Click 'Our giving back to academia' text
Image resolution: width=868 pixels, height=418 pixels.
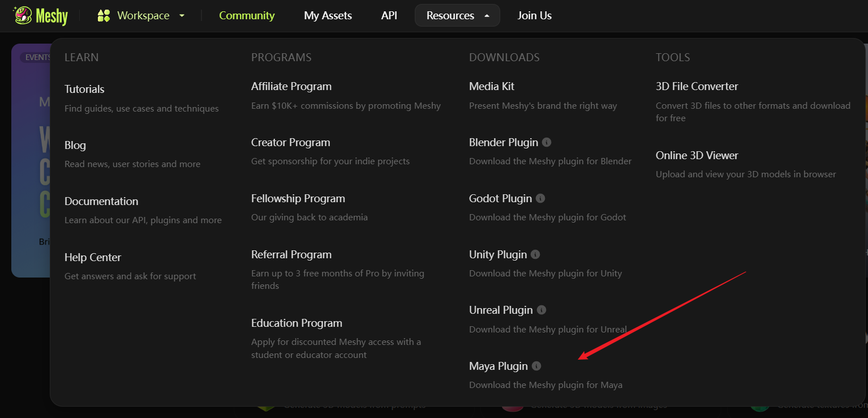310,217
